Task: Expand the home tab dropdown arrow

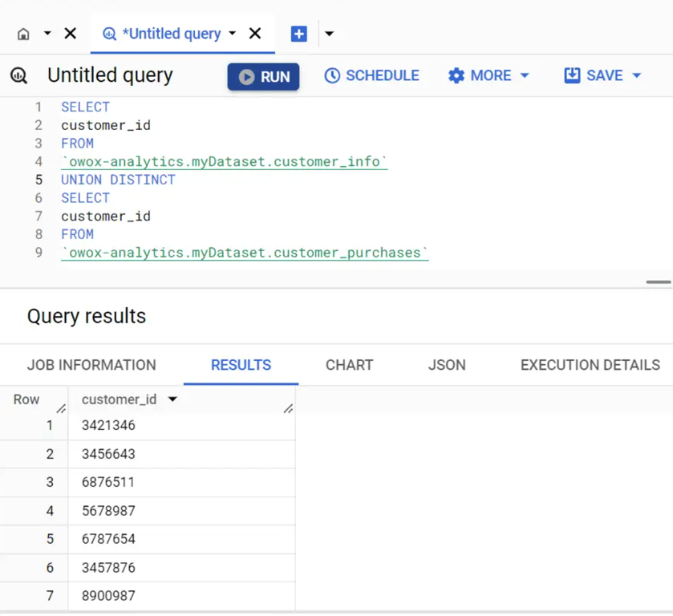Action: (47, 33)
